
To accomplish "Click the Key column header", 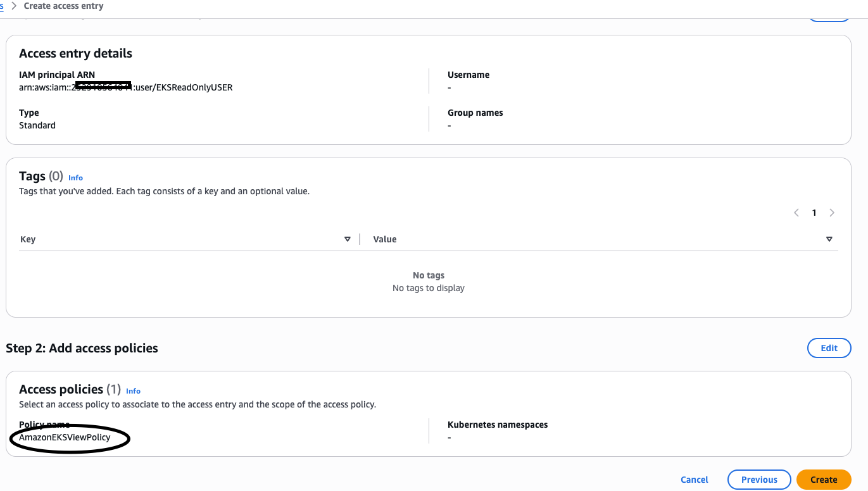I will coord(28,239).
